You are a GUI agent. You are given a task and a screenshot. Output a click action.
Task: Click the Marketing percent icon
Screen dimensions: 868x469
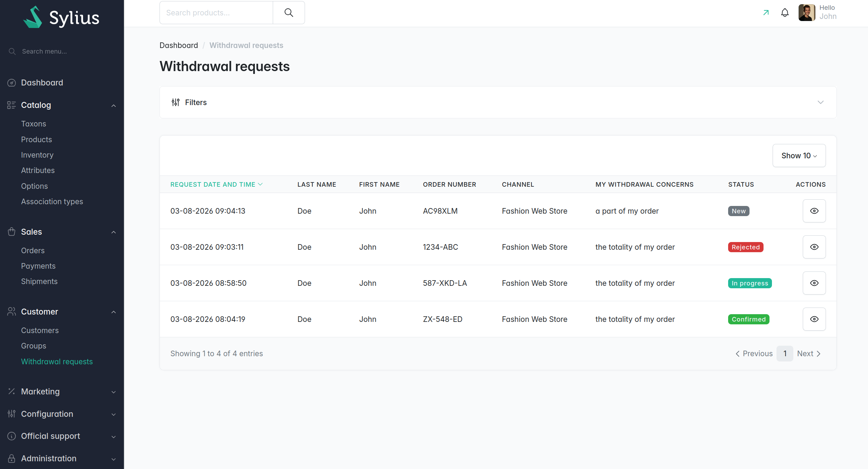click(x=12, y=391)
